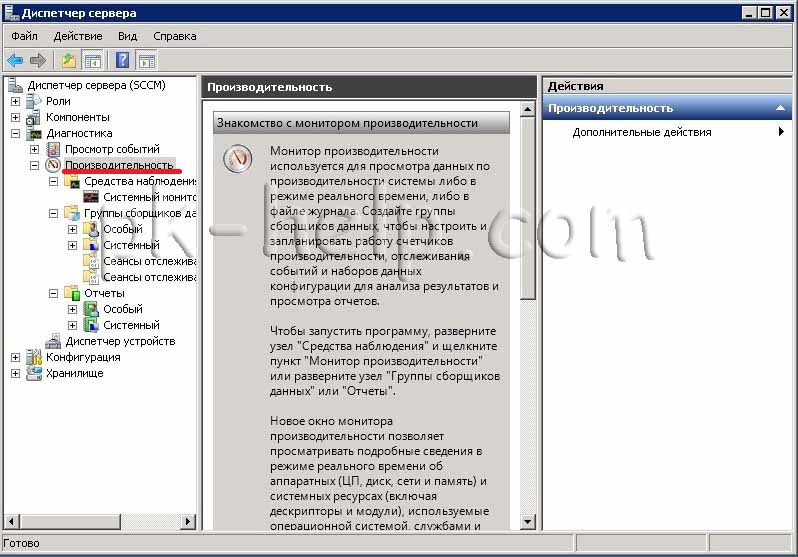Viewport: 798px width, 557px height.
Task: Select the Роли node in the tree
Action: coord(58,101)
